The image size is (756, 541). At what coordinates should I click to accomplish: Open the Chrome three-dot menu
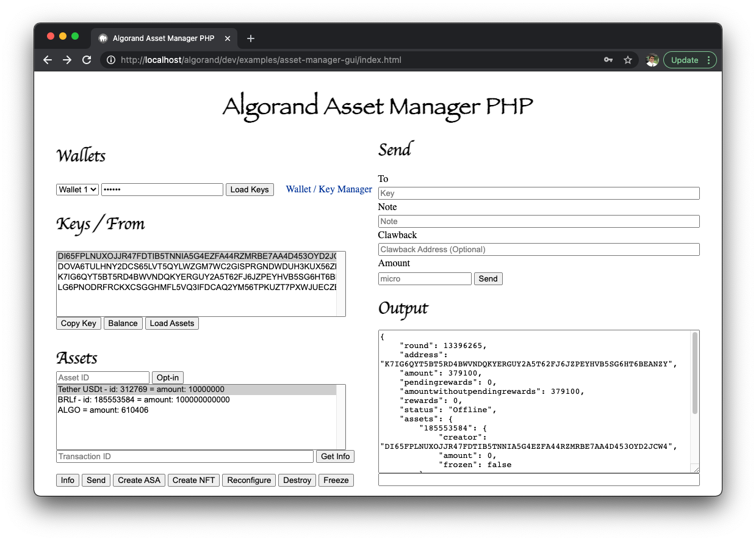[708, 60]
